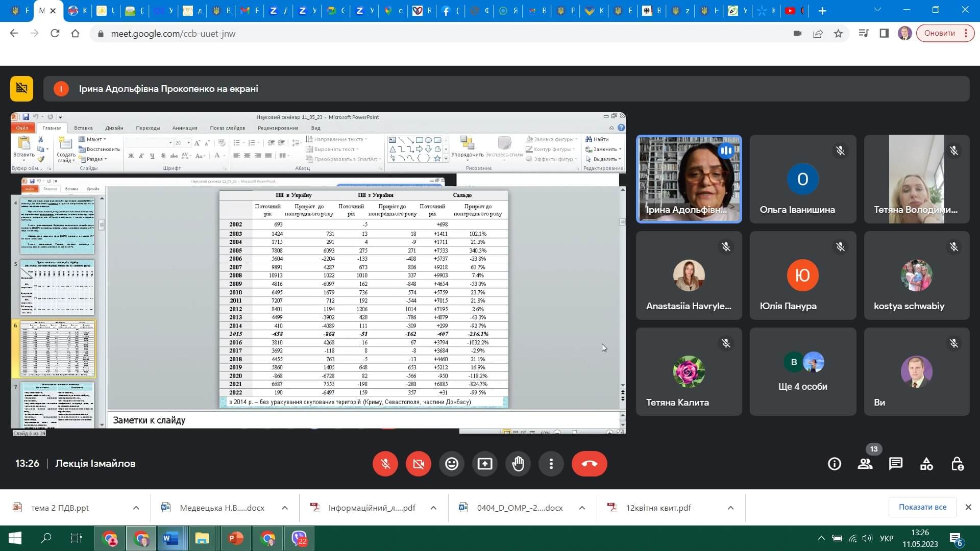Click the Лекція Ізмайлов meeting title
980x551 pixels.
95,464
